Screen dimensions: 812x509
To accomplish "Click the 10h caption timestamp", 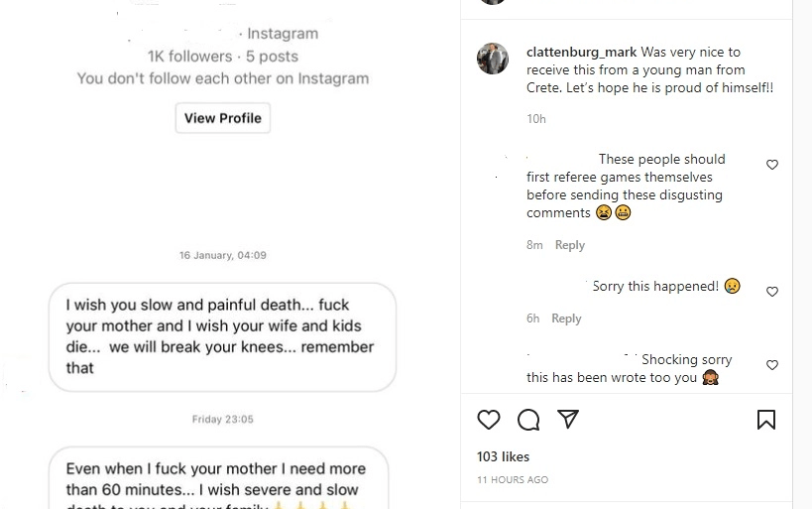I will (536, 119).
